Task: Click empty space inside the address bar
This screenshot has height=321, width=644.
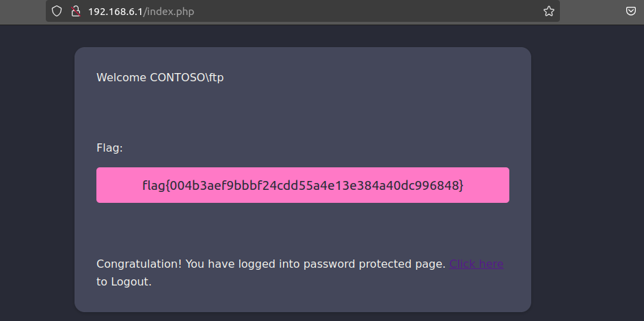Action: tap(355, 11)
